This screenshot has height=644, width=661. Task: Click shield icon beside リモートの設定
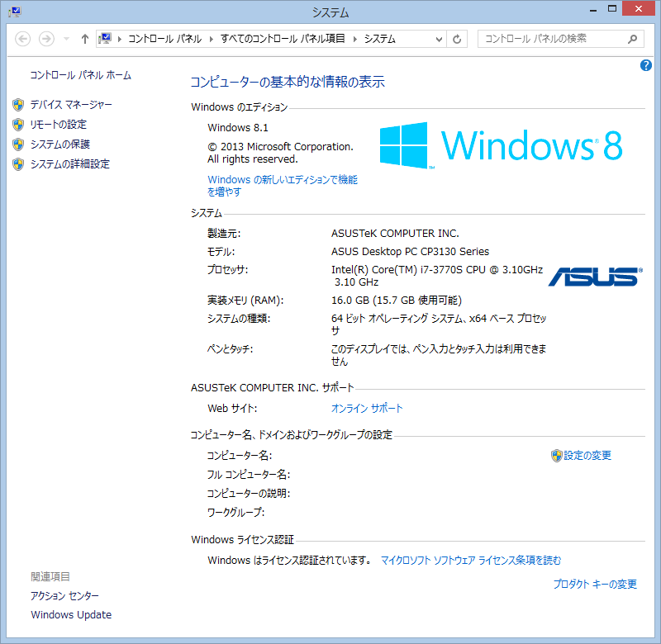point(18,124)
